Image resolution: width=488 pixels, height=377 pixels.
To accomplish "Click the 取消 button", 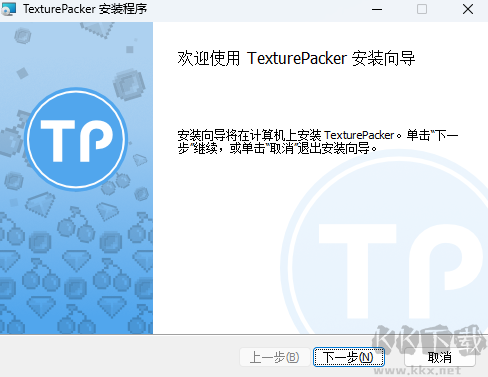I will [439, 357].
